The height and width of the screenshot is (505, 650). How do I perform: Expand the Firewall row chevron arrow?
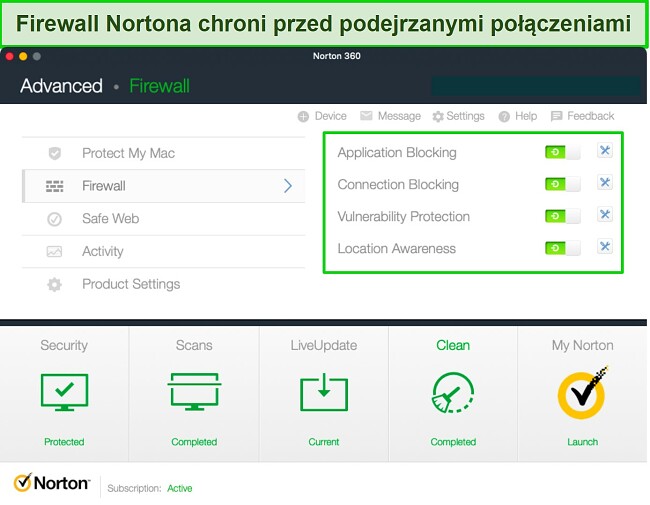click(x=288, y=186)
